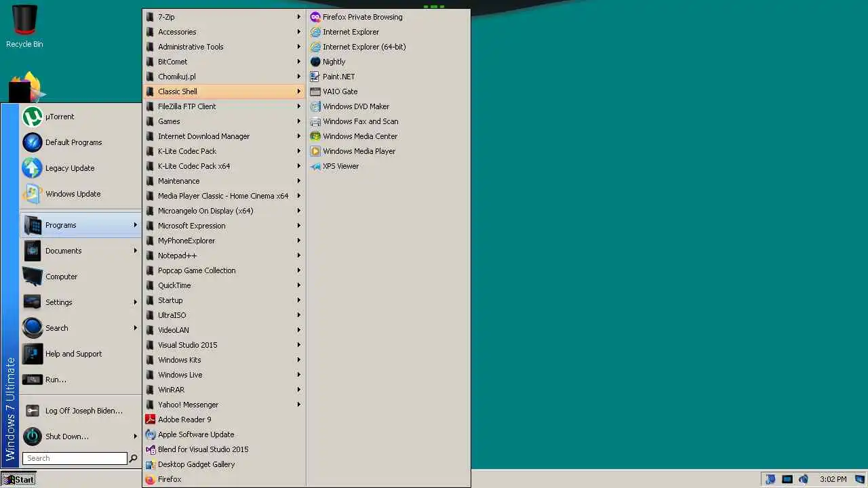Open the FileZilla FTP Client folder
This screenshot has width=868, height=488.
click(x=224, y=106)
